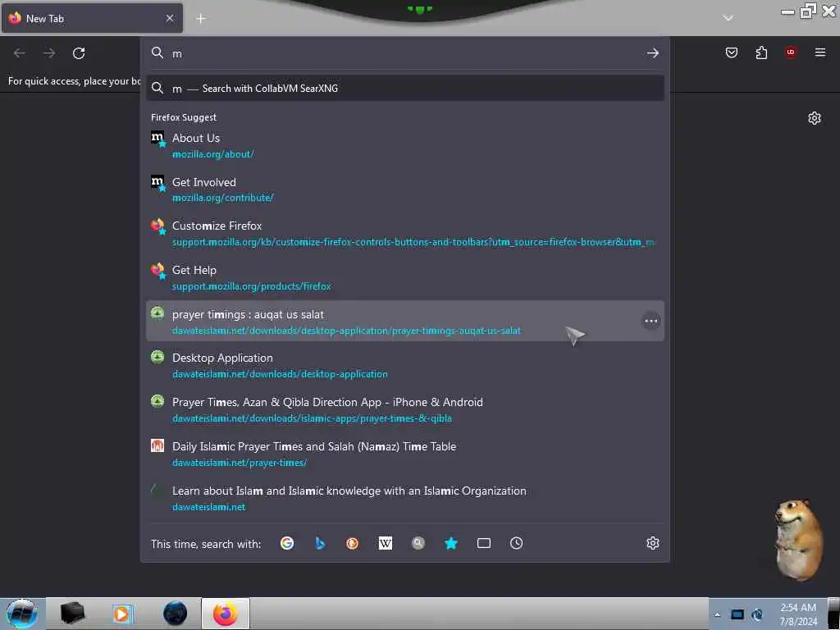Open search settings gear in dropdown
Viewport: 840px width, 630px height.
pyautogui.click(x=652, y=543)
